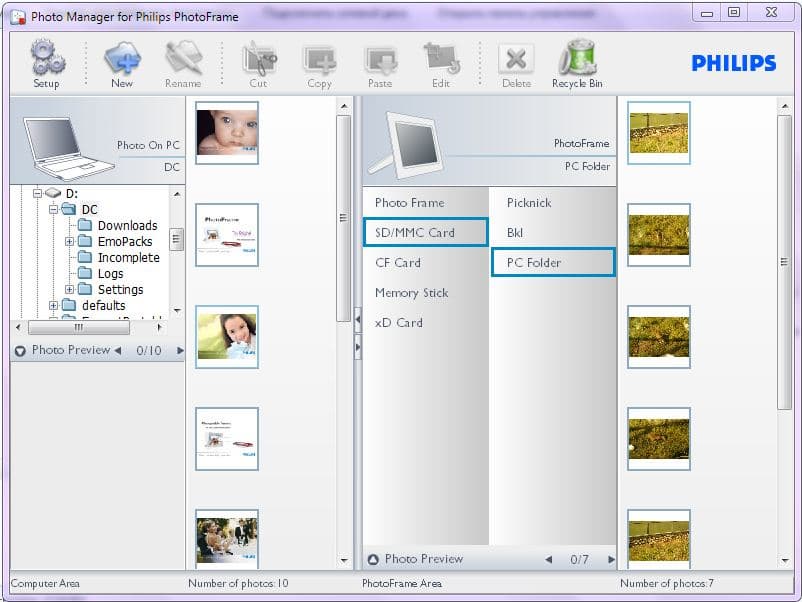This screenshot has width=802, height=602.
Task: Open the PC Folder album
Action: coord(553,262)
